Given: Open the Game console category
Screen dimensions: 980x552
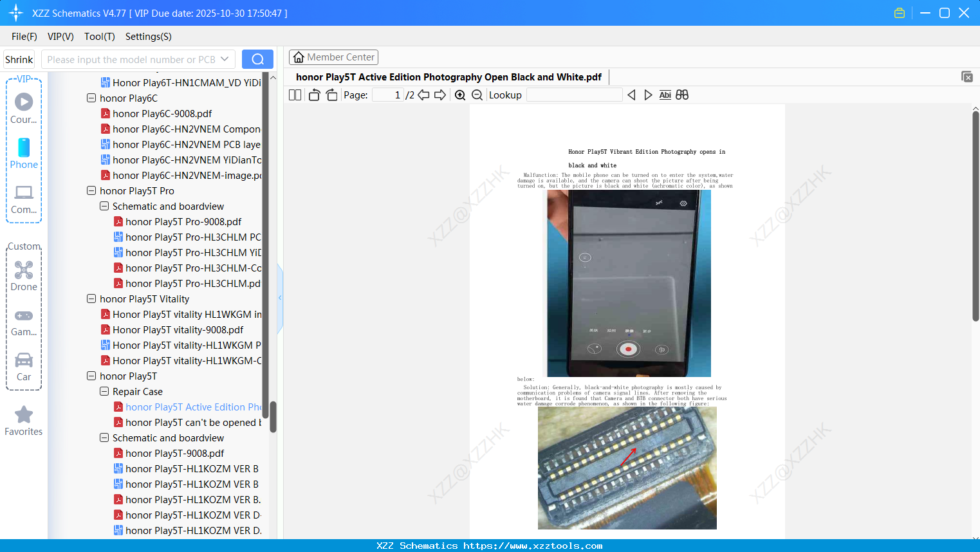Looking at the screenshot, I should 24,322.
